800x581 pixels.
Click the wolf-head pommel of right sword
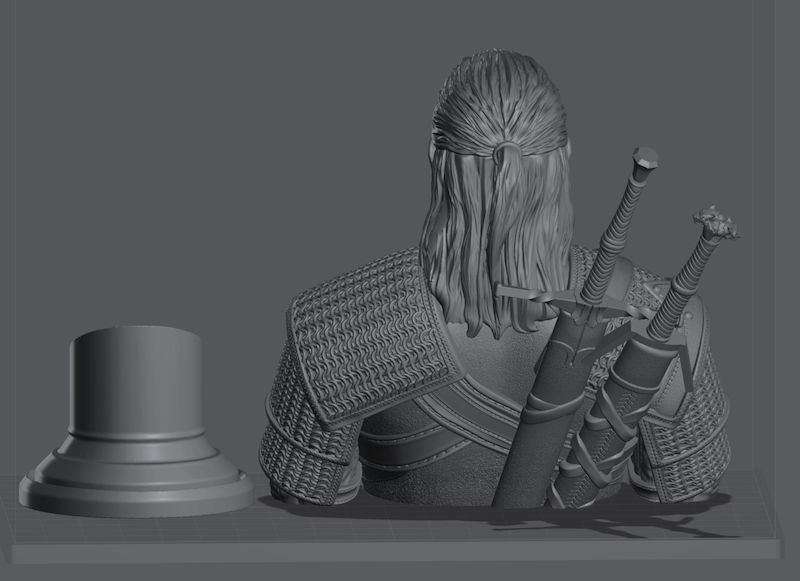point(718,223)
